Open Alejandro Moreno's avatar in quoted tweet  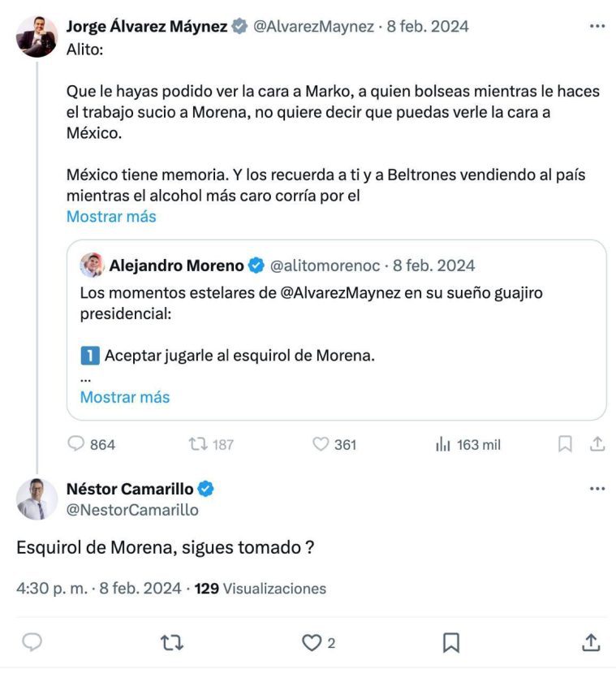[x=92, y=265]
